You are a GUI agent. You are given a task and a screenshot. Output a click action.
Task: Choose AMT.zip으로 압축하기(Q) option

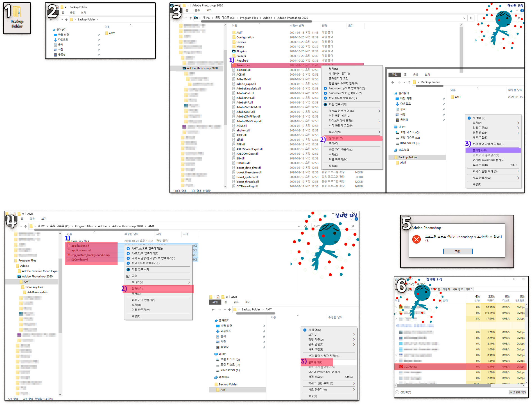pos(147,249)
